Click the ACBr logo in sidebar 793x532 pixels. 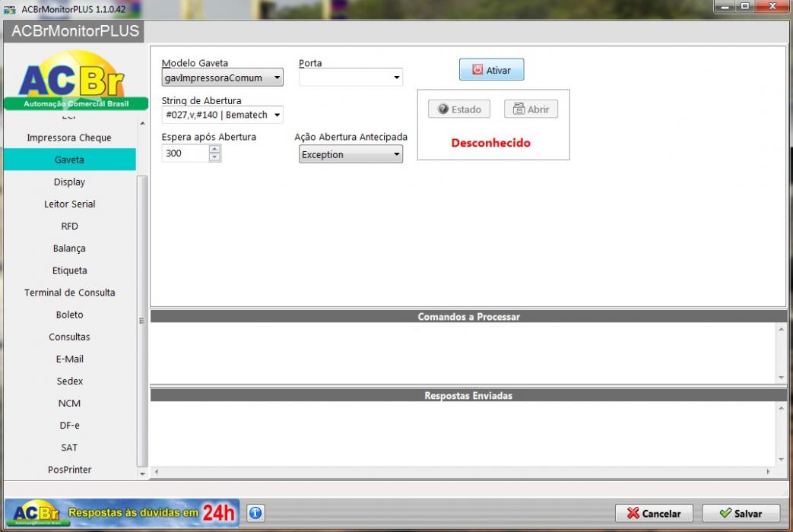(75, 80)
